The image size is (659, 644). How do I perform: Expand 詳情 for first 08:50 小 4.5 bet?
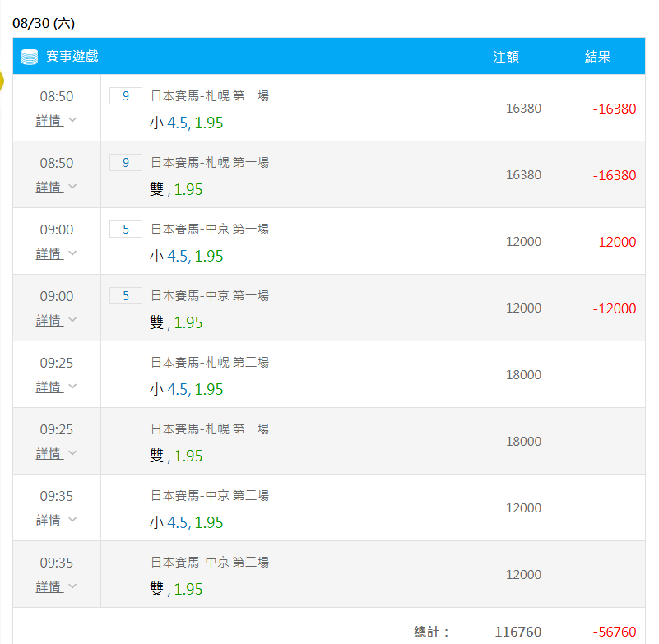(49, 121)
